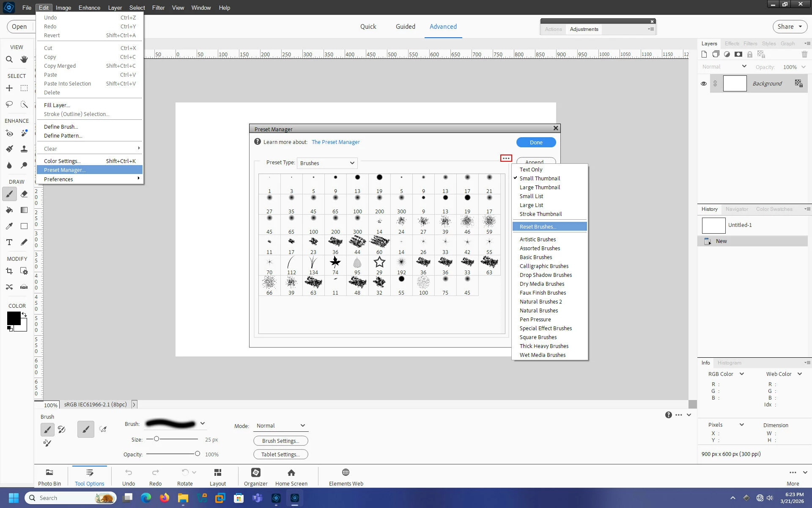The height and width of the screenshot is (508, 812).
Task: Hide the Background layer visibility eye
Action: (704, 83)
